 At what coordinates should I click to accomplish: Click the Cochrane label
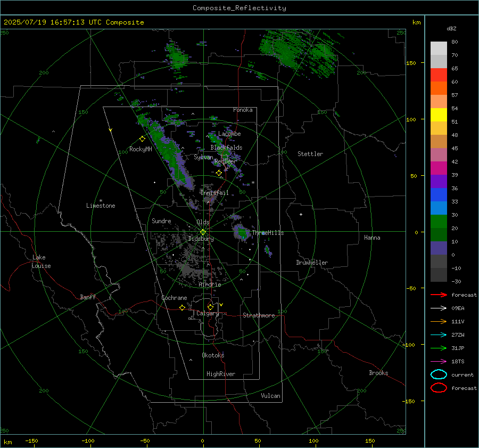coord(174,298)
